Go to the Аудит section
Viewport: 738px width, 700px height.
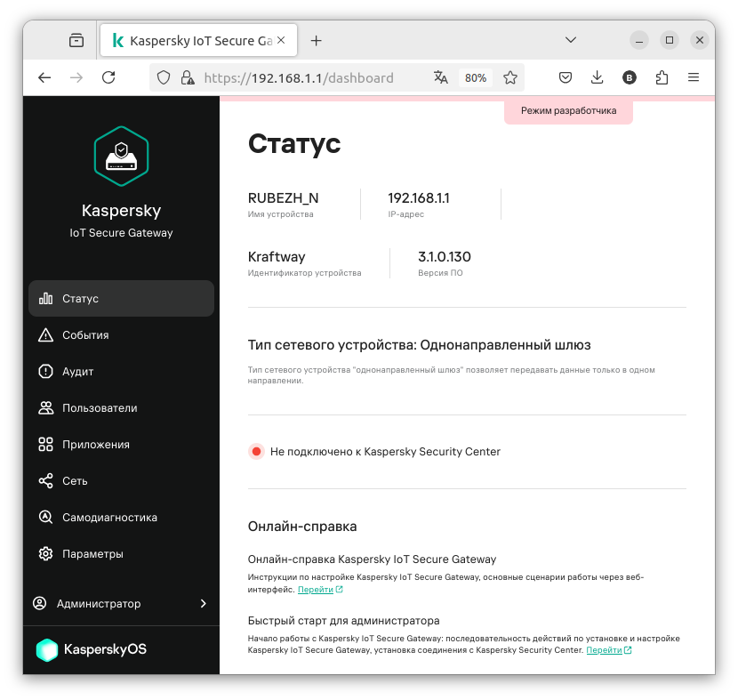121,372
